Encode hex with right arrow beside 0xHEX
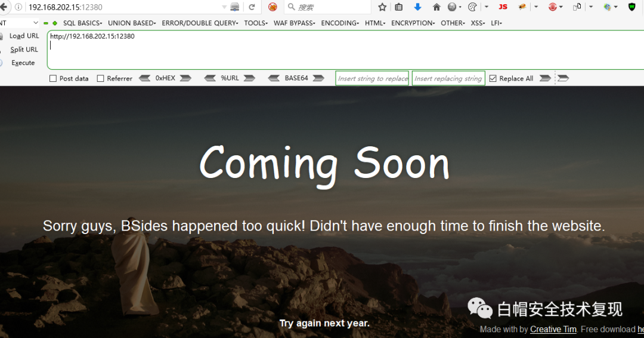The image size is (644, 338). tap(185, 78)
